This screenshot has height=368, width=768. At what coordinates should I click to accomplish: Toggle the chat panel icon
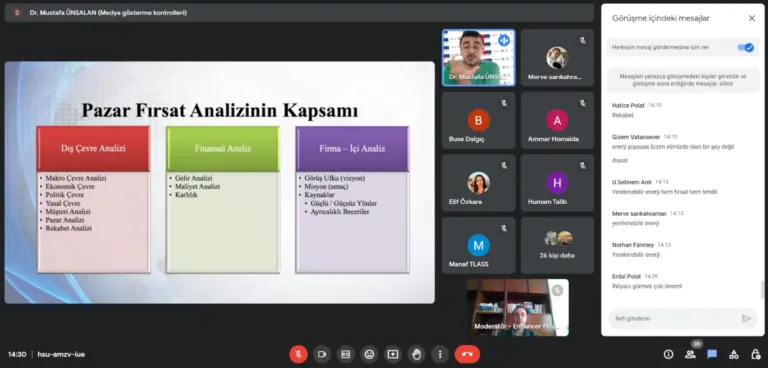[x=712, y=354]
